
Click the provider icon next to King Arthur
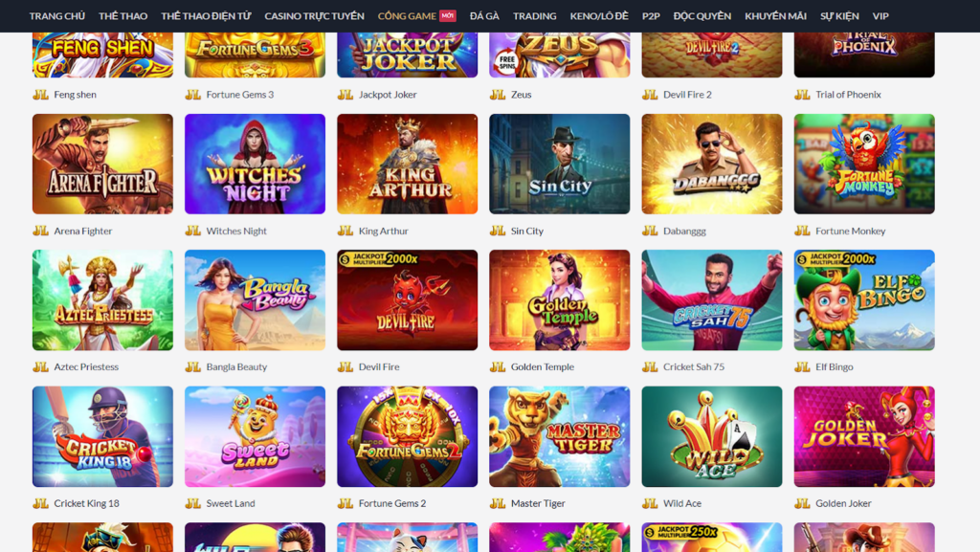coord(345,232)
